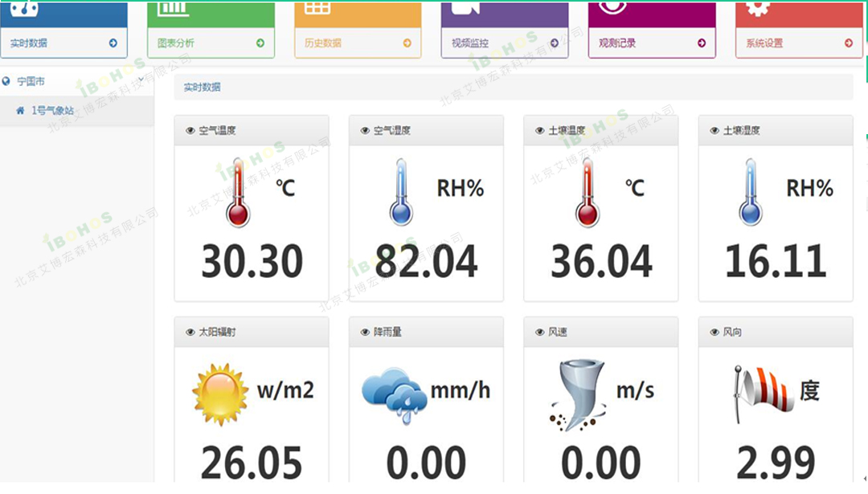This screenshot has height=494, width=868.
Task: Click the sun icon for solar radiation
Action: point(220,394)
